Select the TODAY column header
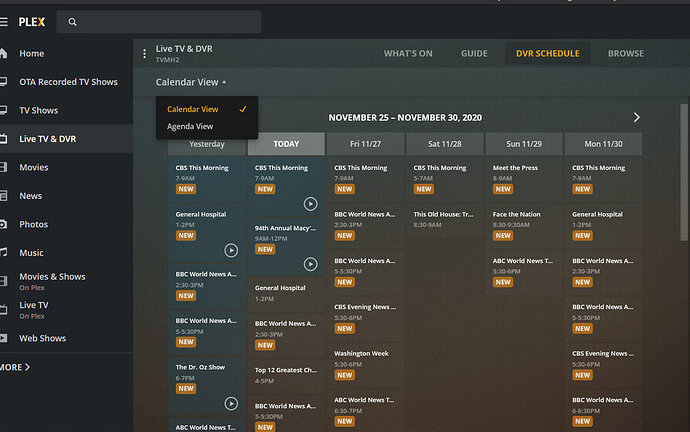The height and width of the screenshot is (432, 690). [x=286, y=144]
